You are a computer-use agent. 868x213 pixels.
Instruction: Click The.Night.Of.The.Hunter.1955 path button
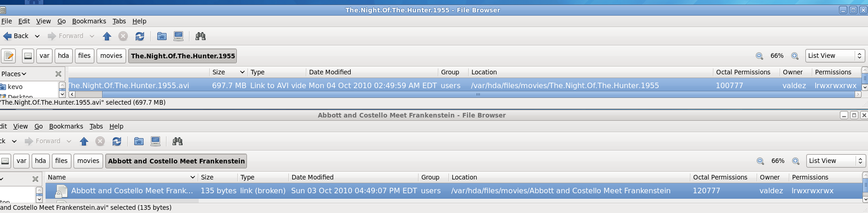[183, 56]
